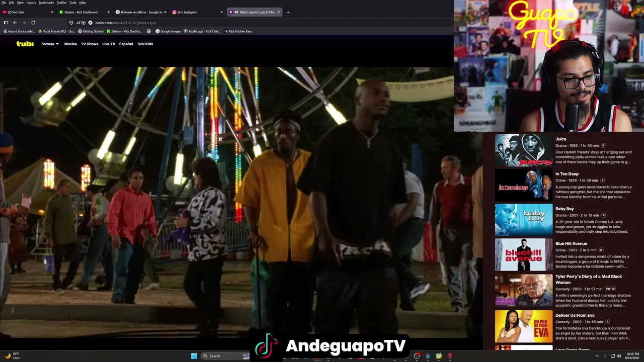Open the Profiles menu
The height and width of the screenshot is (362, 644).
[x=61, y=3]
